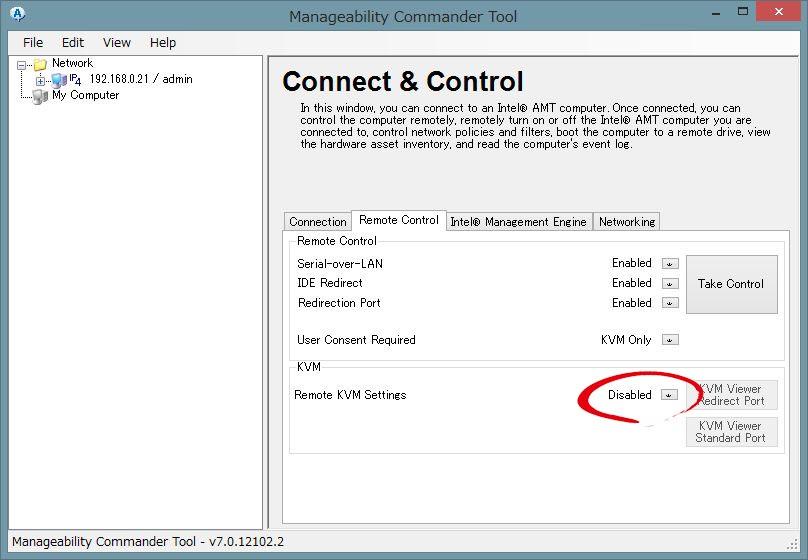Click the Manageability Commander app icon in title bar
The image size is (808, 560).
click(x=18, y=14)
